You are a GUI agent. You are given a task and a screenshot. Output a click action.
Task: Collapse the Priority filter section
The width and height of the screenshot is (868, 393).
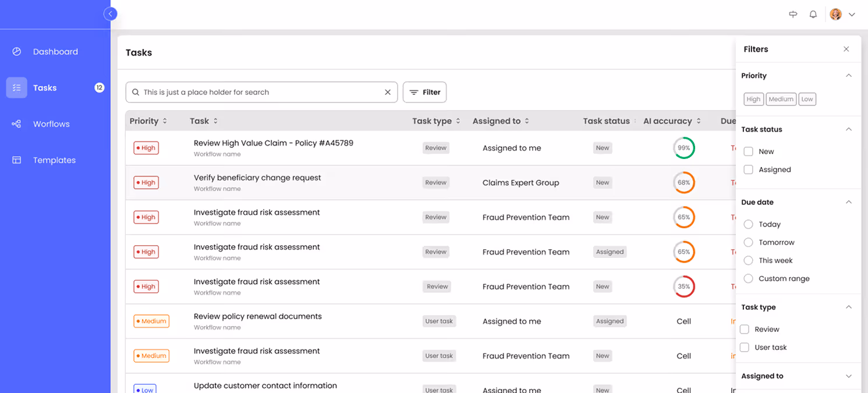pyautogui.click(x=849, y=75)
